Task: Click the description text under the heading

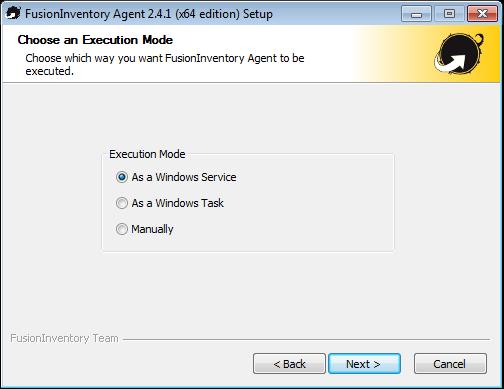Action: click(x=165, y=64)
